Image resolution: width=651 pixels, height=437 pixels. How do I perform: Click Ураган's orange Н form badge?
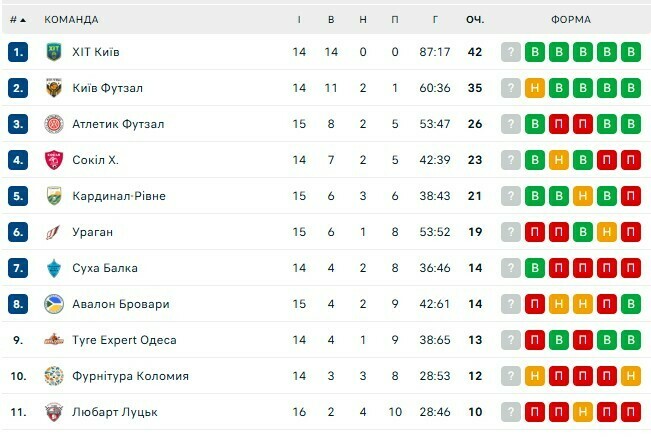(606, 232)
